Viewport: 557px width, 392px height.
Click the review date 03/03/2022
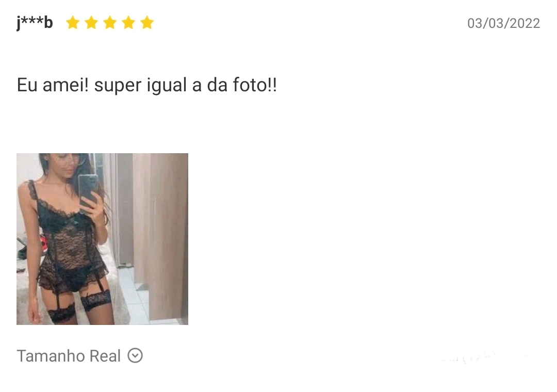[503, 23]
